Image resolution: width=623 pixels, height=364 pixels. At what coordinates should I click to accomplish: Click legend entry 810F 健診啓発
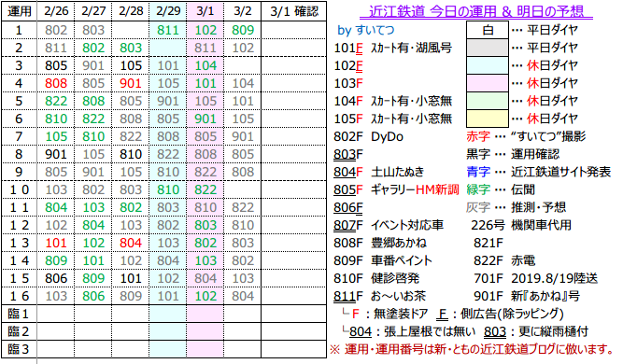(376, 278)
